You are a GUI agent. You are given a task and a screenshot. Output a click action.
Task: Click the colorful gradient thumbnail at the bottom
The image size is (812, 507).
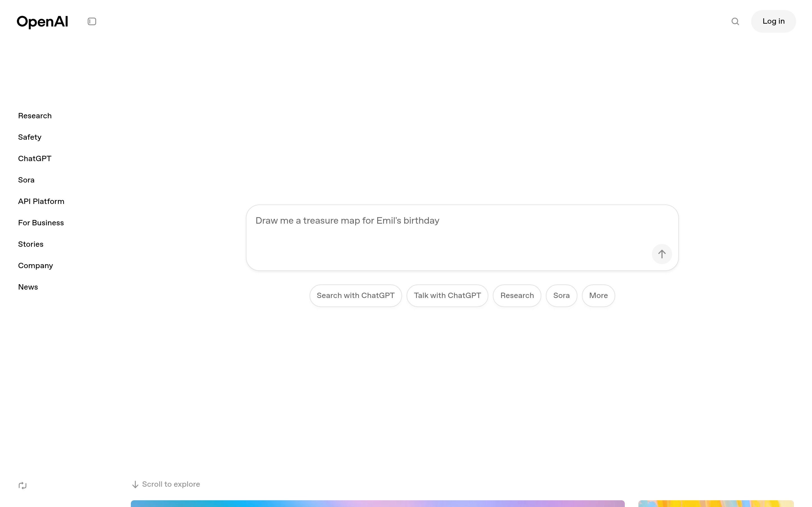(378, 504)
